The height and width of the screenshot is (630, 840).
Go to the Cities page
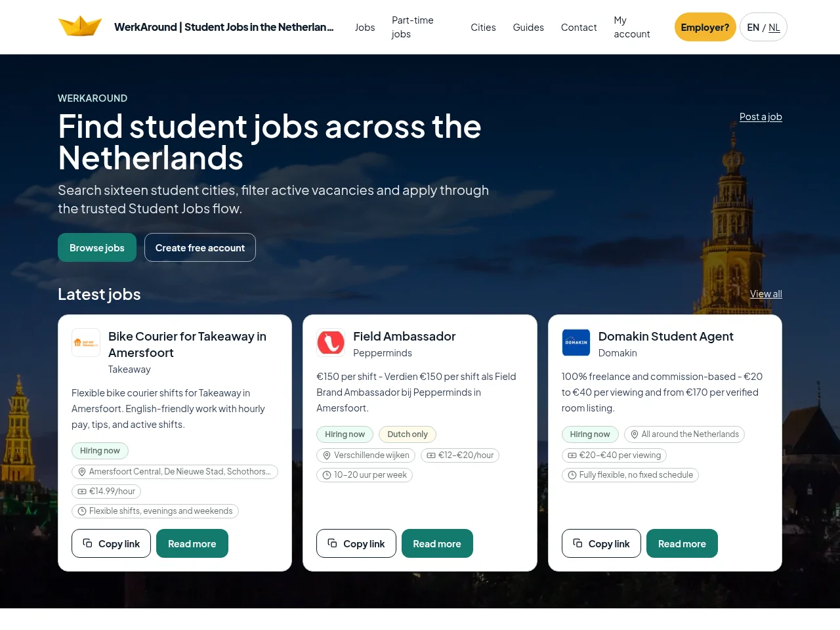[x=483, y=27]
